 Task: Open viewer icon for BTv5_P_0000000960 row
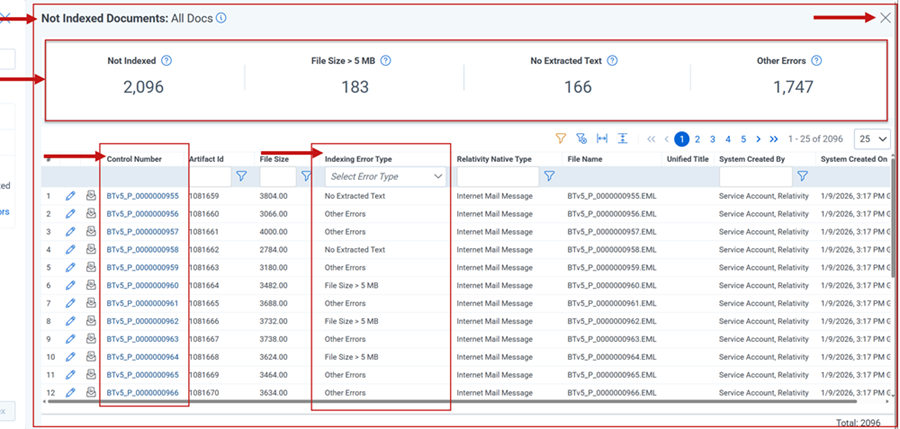coord(91,285)
